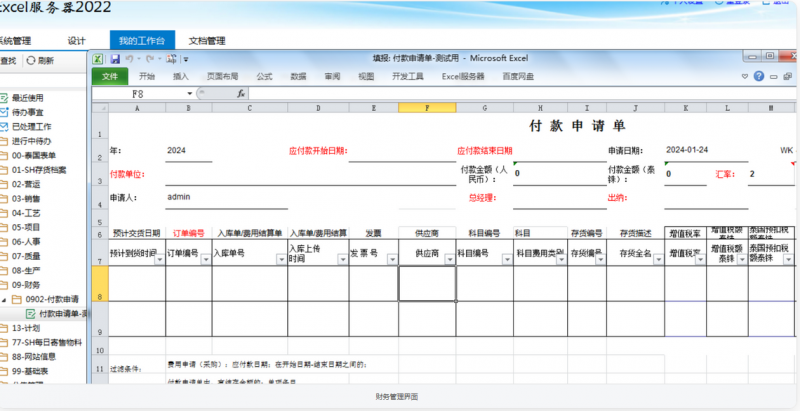Open the 发票号 filter dropdown
This screenshot has width=800, height=411.
[391, 258]
